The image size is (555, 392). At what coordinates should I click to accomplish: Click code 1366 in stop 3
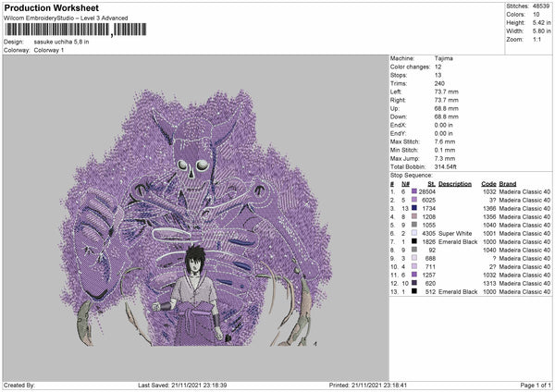(489, 208)
